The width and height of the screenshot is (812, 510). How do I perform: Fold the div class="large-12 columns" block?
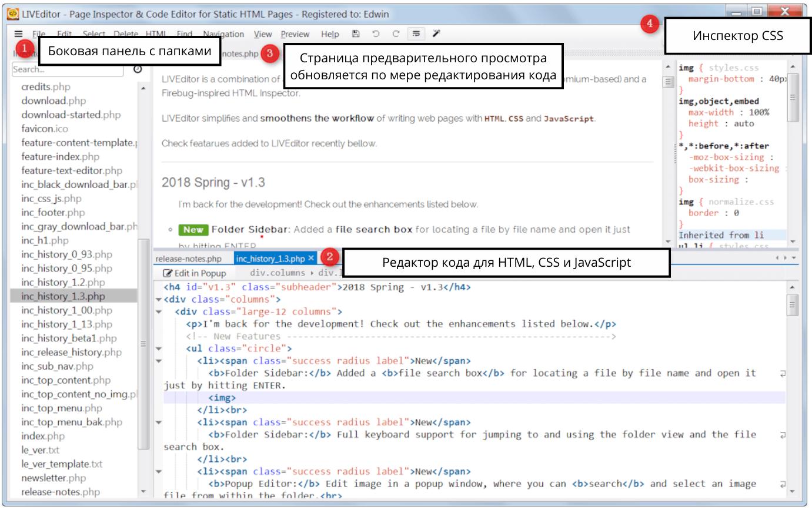(x=158, y=312)
